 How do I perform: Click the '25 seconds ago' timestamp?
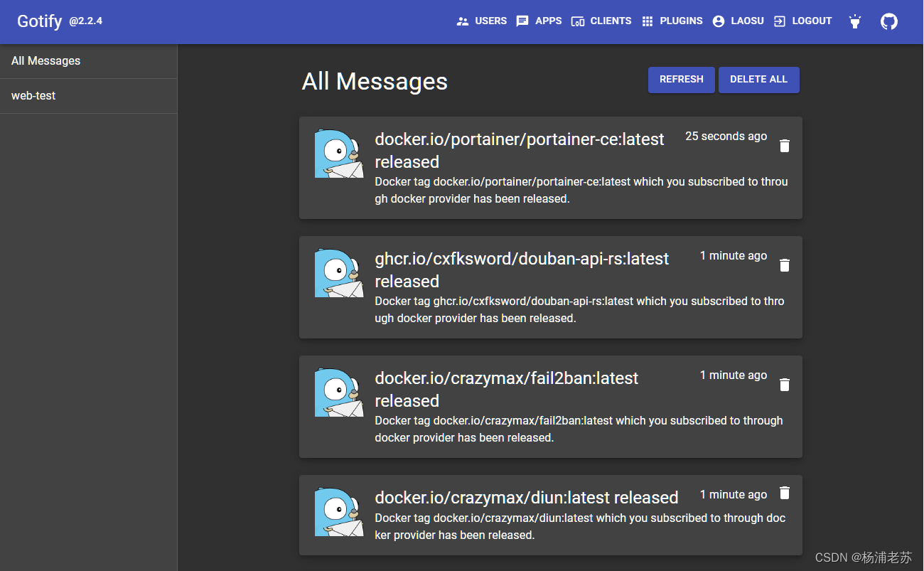pos(726,137)
